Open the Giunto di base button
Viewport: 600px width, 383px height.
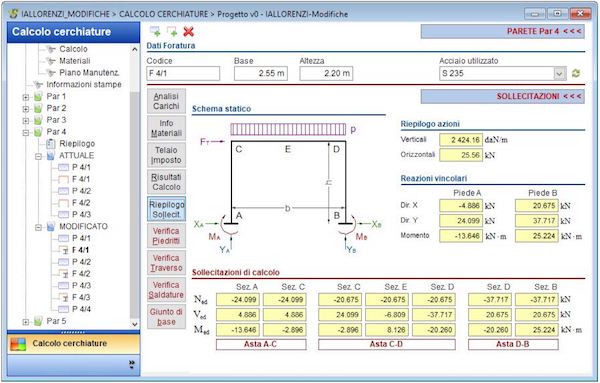coord(166,316)
